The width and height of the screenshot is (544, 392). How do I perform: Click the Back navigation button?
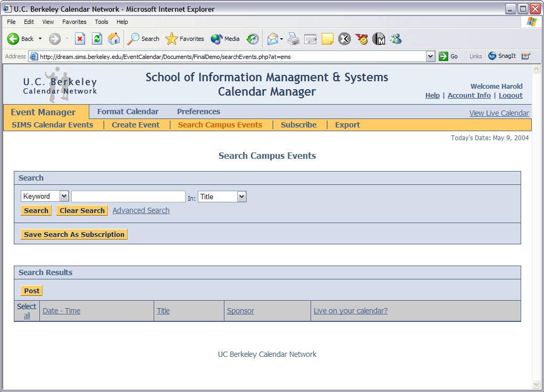coord(20,39)
